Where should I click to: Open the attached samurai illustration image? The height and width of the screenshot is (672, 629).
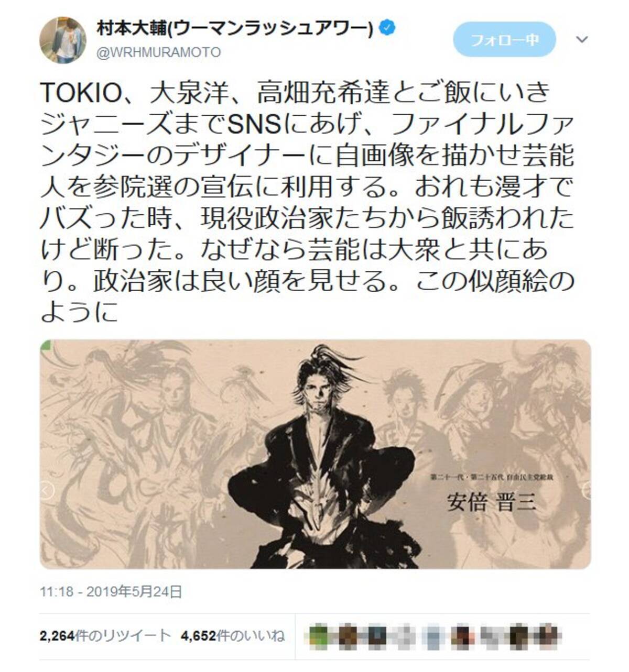click(x=316, y=454)
